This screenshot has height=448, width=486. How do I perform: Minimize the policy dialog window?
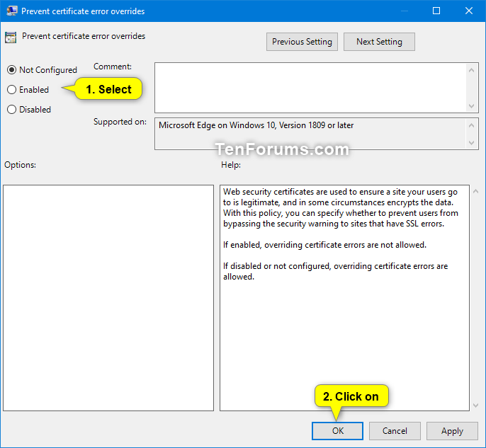tap(404, 11)
